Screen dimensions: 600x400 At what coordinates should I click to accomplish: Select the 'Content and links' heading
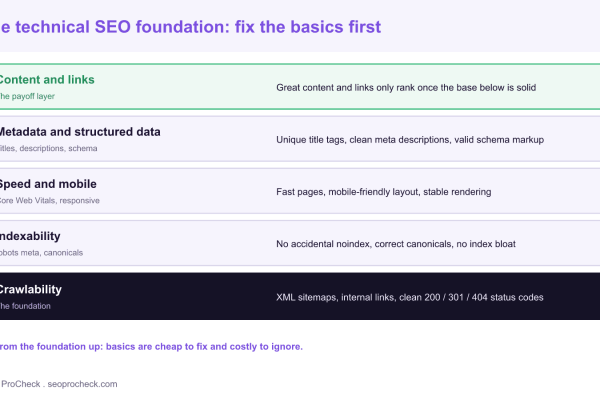click(47, 80)
